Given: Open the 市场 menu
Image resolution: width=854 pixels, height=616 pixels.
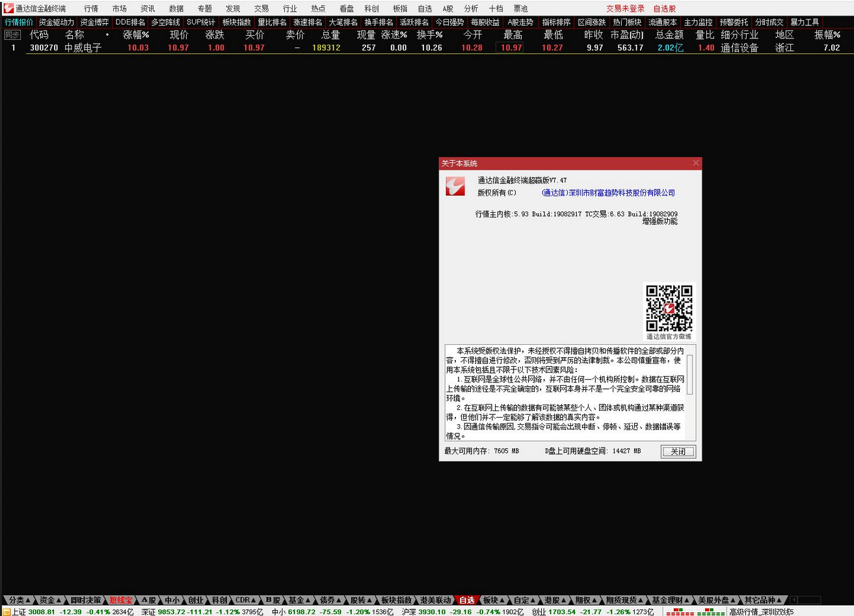Looking at the screenshot, I should (120, 8).
